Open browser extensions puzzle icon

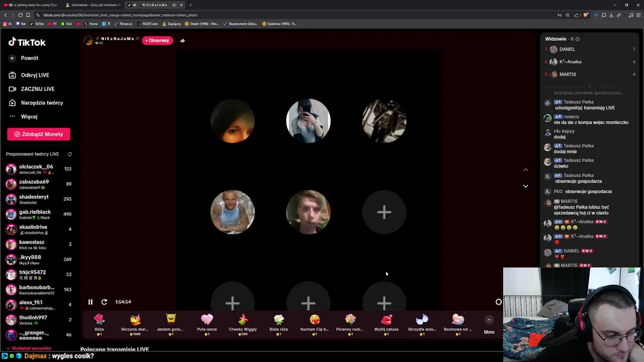604,15
